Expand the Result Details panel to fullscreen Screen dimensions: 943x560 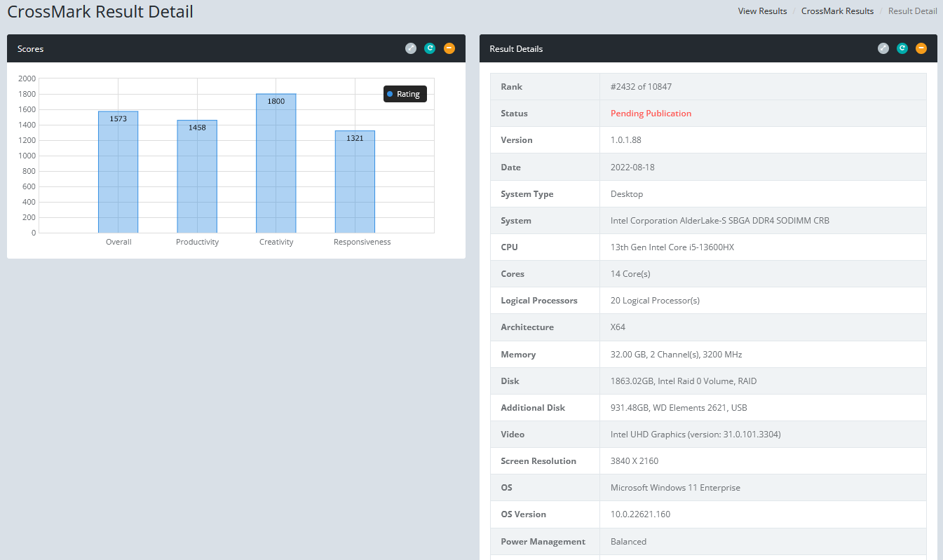[x=883, y=48]
